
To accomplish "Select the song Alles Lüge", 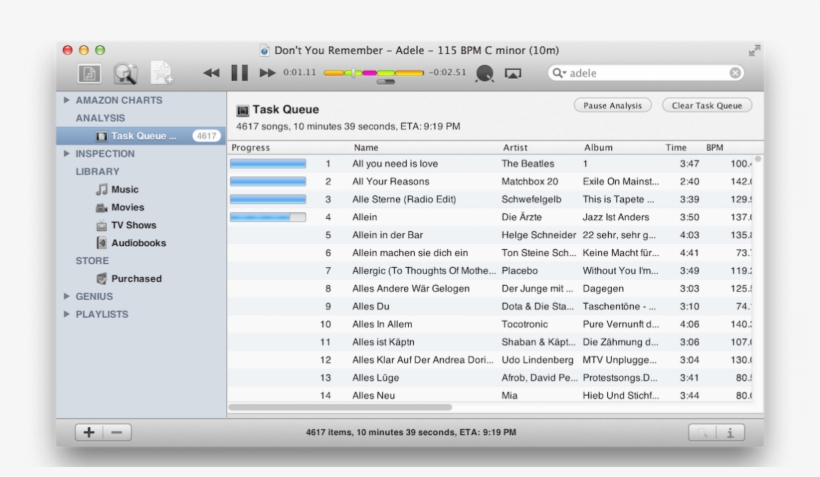I will tap(375, 378).
